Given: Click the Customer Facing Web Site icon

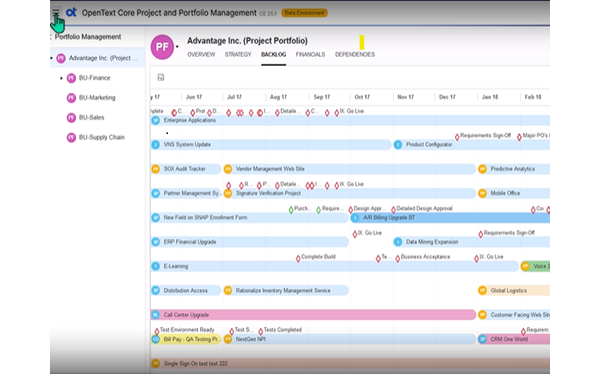Looking at the screenshot, I should tap(483, 315).
